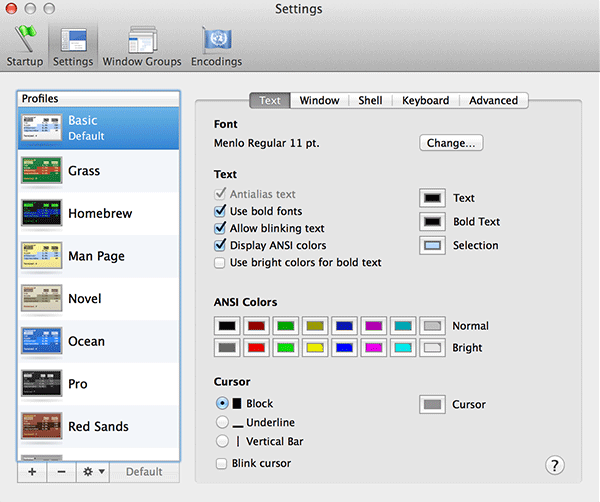This screenshot has width=600, height=502.
Task: Click the Default button below profiles
Action: click(x=145, y=472)
